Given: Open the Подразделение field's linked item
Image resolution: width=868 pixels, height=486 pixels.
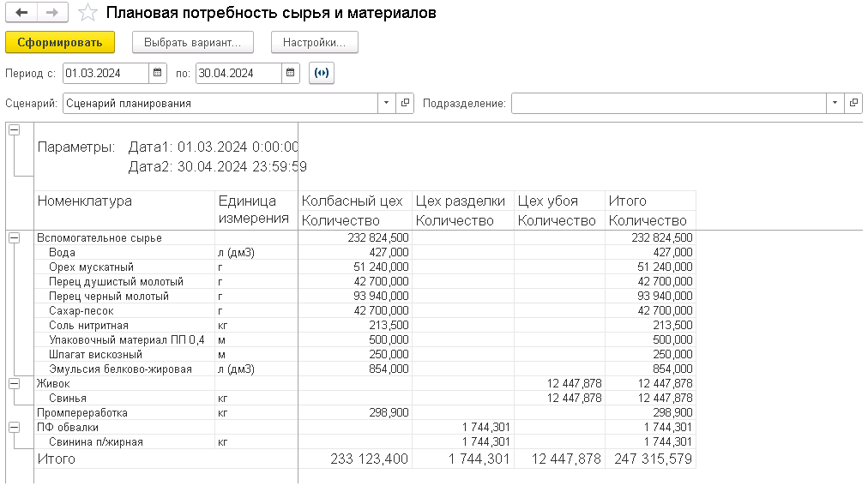Looking at the screenshot, I should (x=853, y=103).
